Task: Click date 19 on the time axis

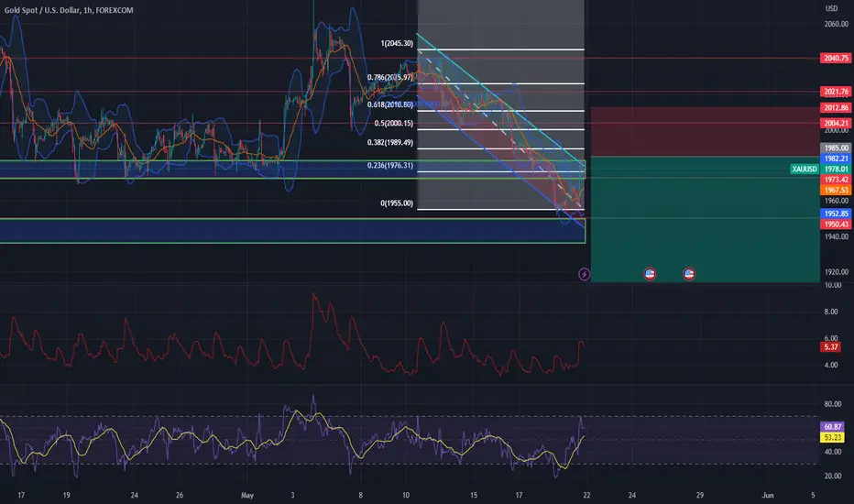Action: click(66, 495)
